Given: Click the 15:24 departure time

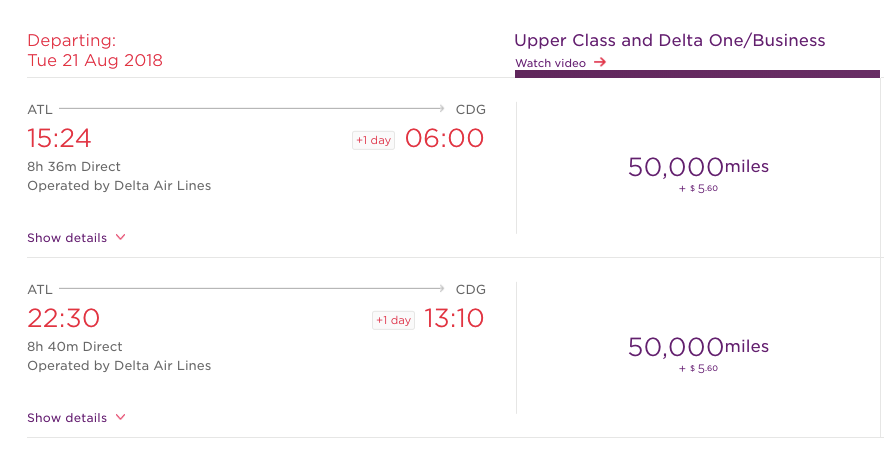Looking at the screenshot, I should coord(59,138).
